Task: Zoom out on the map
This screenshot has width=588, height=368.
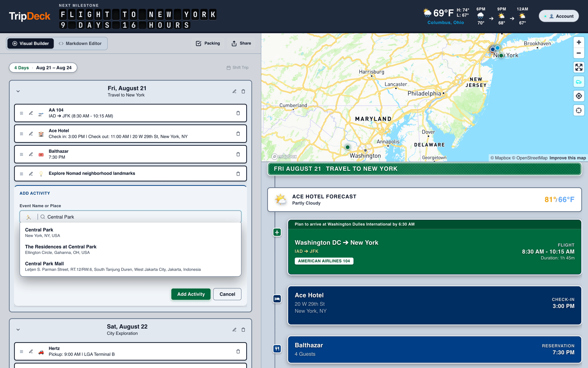Action: (579, 53)
